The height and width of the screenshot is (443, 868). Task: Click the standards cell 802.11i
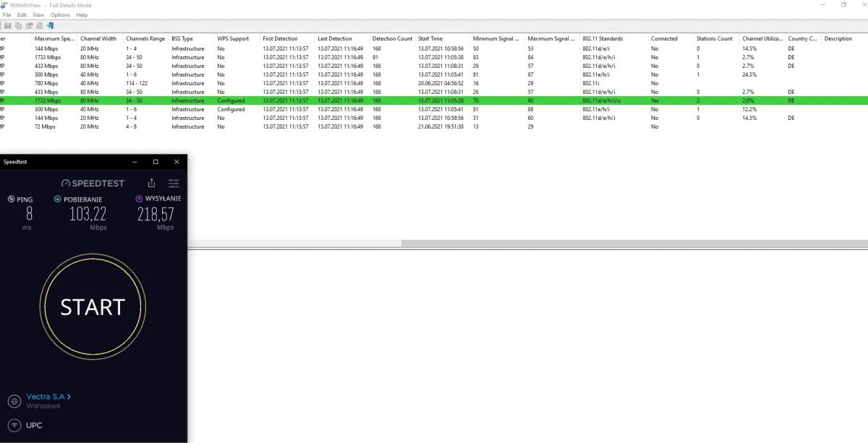pyautogui.click(x=592, y=83)
